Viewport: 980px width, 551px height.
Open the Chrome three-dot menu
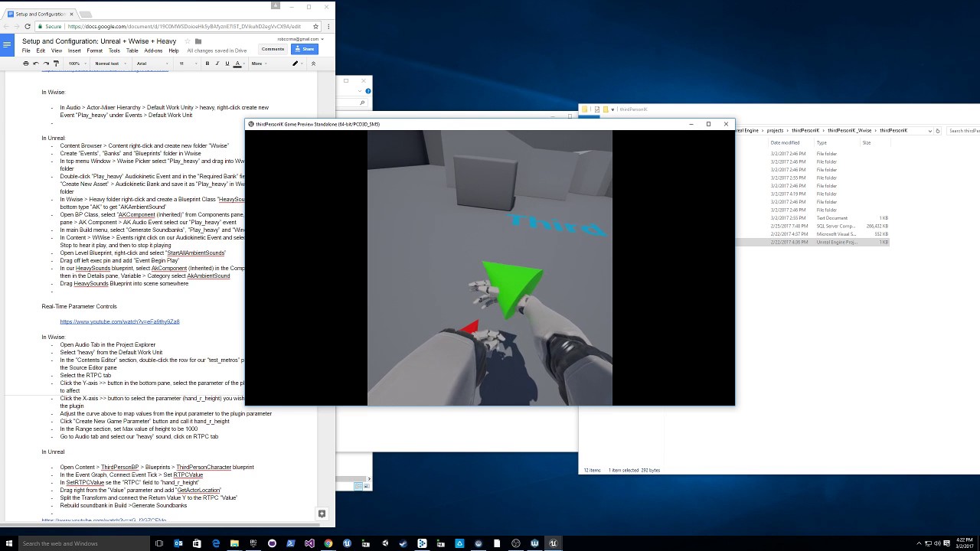point(328,26)
